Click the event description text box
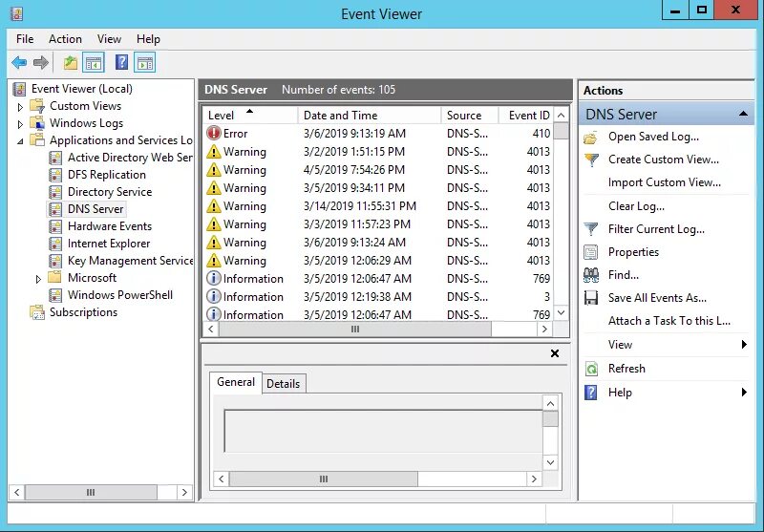The image size is (764, 532). [x=383, y=431]
